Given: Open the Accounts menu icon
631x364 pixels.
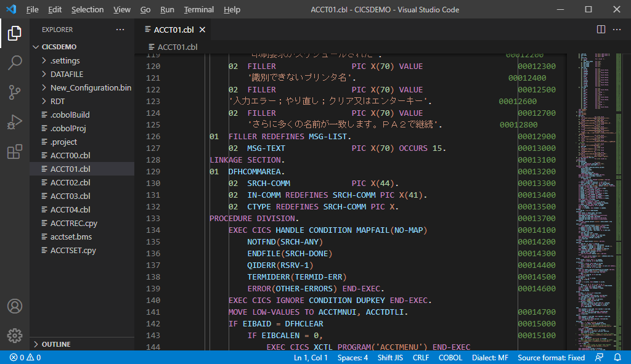Looking at the screenshot, I should (15, 306).
